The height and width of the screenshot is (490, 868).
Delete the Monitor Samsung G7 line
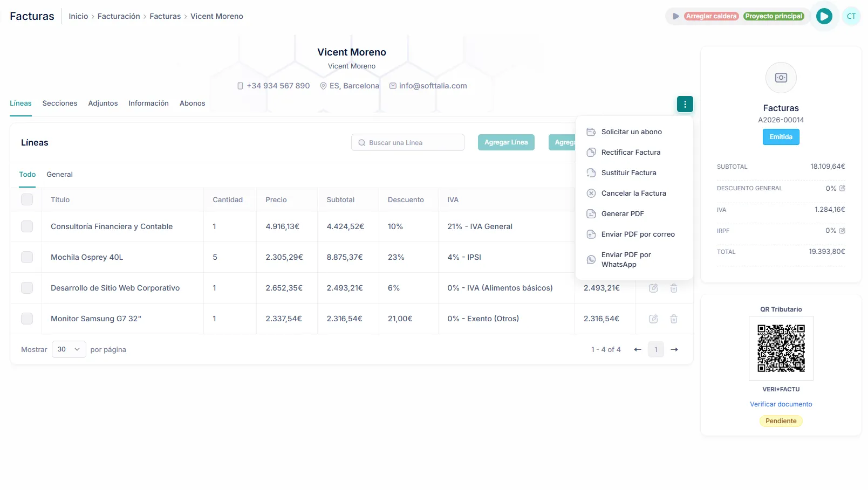(x=674, y=319)
